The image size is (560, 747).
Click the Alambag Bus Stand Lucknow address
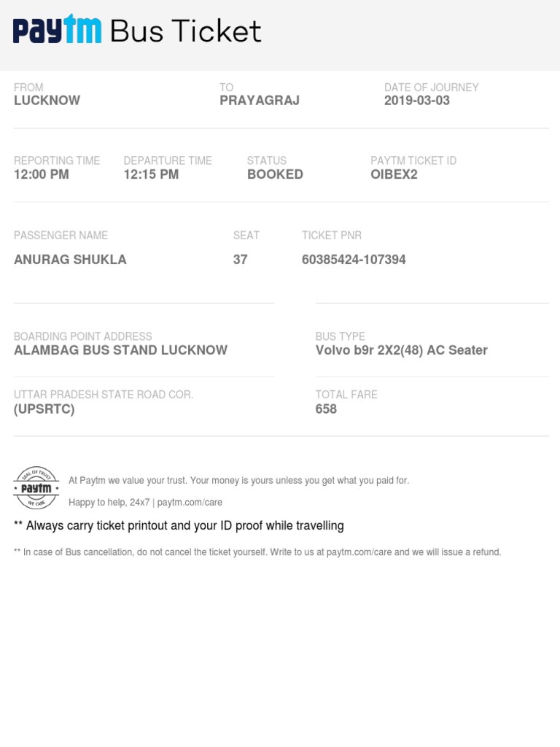click(120, 350)
